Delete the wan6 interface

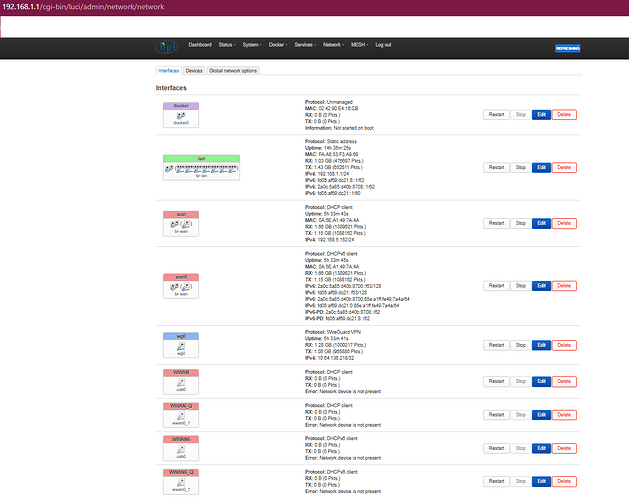pos(564,286)
